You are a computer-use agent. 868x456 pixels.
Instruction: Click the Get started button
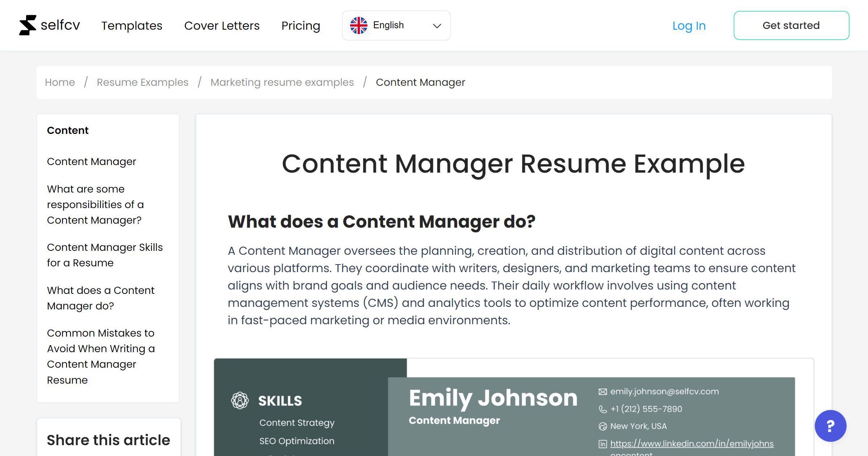tap(791, 25)
